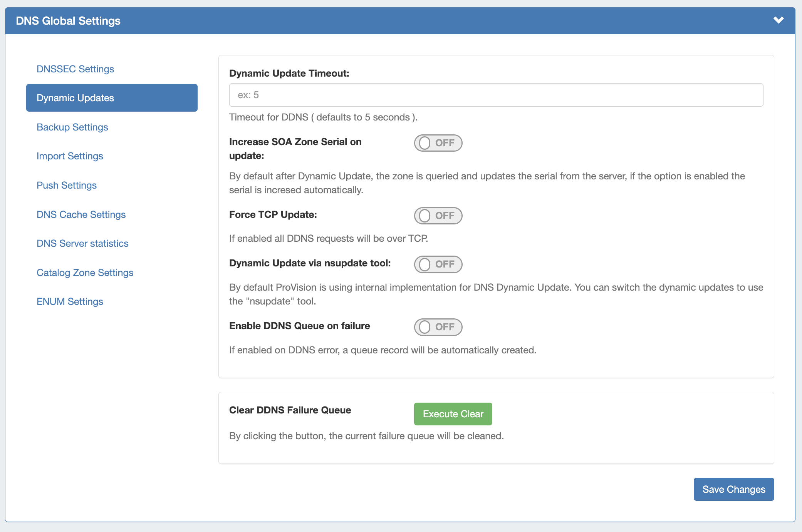802x532 pixels.
Task: Open Push Settings section
Action: click(66, 185)
